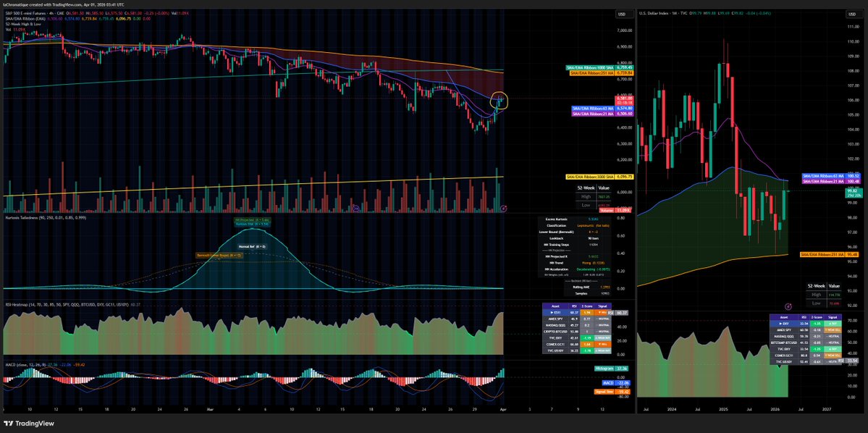The height and width of the screenshot is (433, 868).
Task: Click the 21 MA 6,506.60 price label
Action: (x=602, y=114)
